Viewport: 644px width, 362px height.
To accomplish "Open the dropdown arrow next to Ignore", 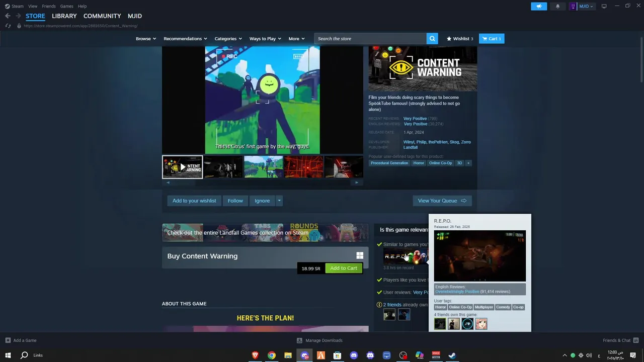I will point(279,201).
